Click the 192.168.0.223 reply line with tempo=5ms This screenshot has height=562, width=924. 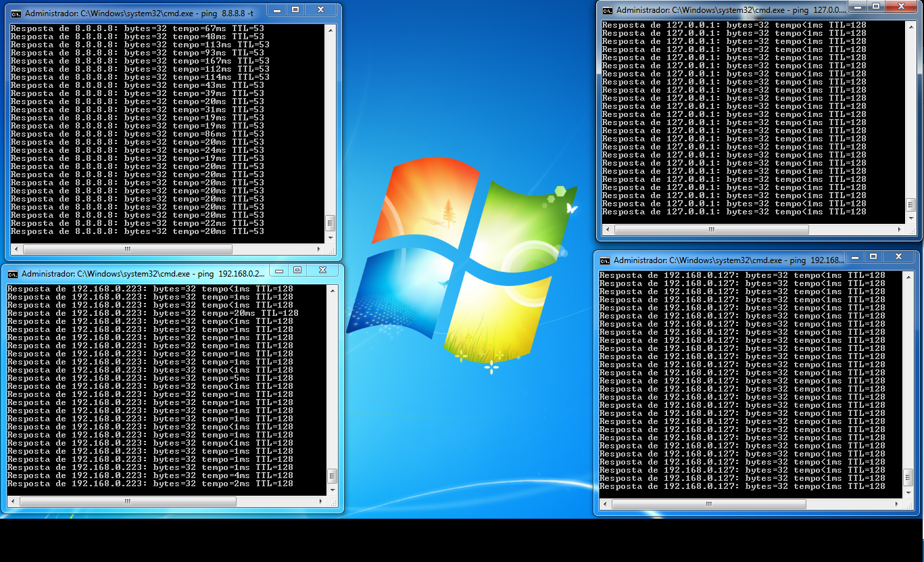click(150, 378)
